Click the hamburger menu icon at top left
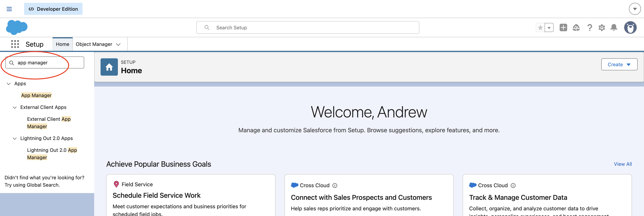 [x=9, y=9]
